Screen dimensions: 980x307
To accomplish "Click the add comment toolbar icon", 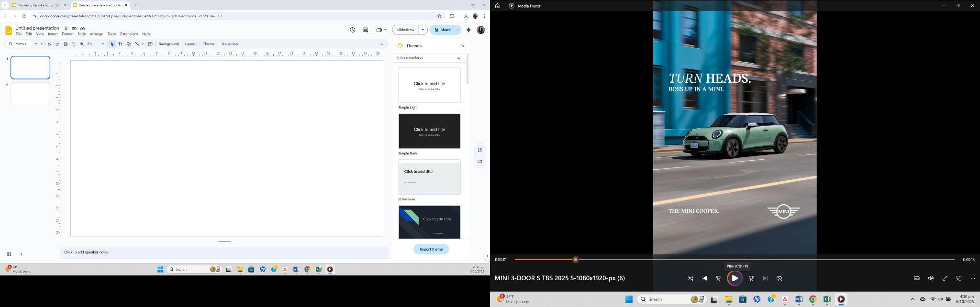I will pyautogui.click(x=150, y=44).
